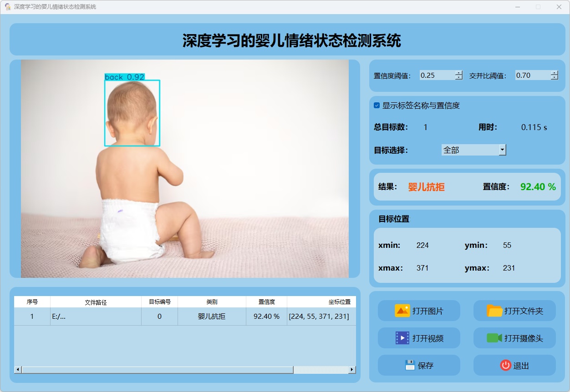Click the table's horizontal scrollbar thumb
This screenshot has width=570, height=392.
click(158, 370)
